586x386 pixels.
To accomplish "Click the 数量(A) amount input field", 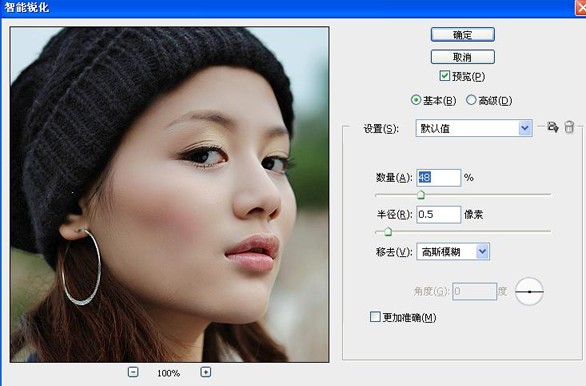I will point(438,177).
